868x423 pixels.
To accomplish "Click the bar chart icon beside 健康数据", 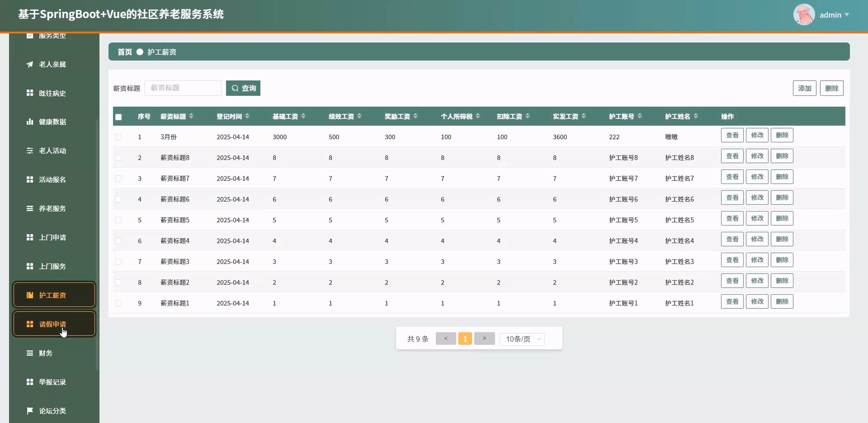I will [30, 122].
